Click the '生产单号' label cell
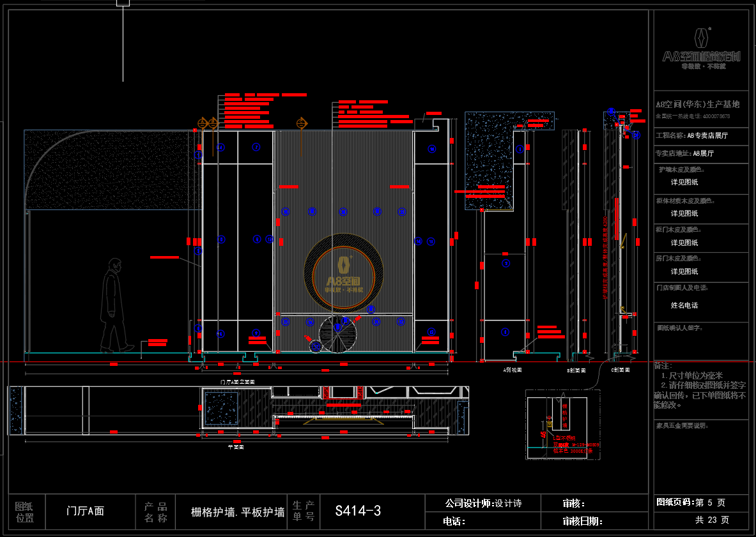 coord(304,511)
